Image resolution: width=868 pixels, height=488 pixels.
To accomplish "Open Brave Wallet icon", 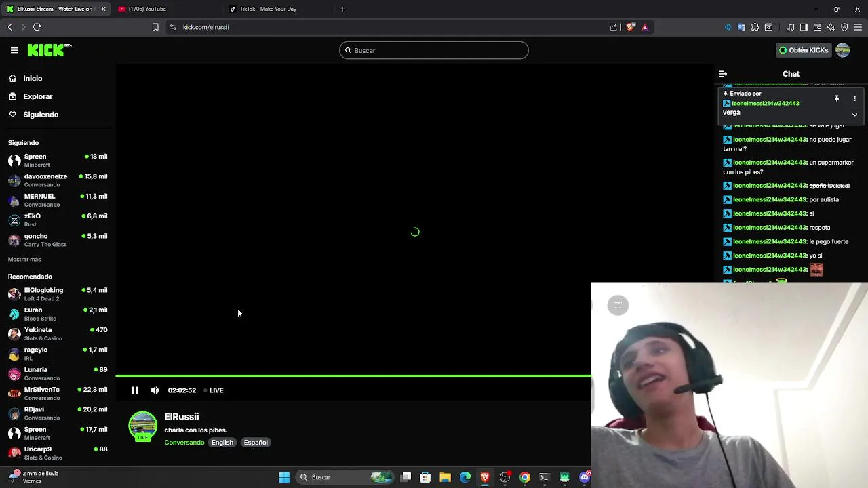I will click(x=817, y=27).
